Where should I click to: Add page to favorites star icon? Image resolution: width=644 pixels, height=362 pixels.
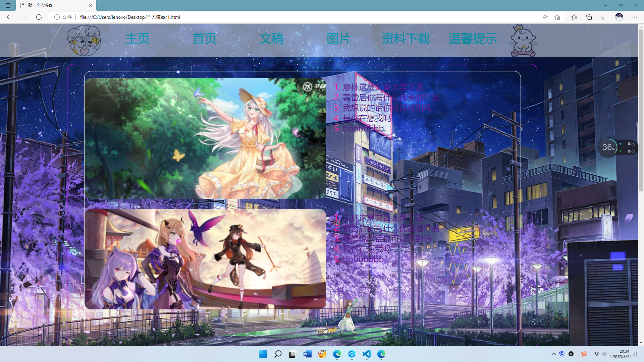(x=557, y=17)
